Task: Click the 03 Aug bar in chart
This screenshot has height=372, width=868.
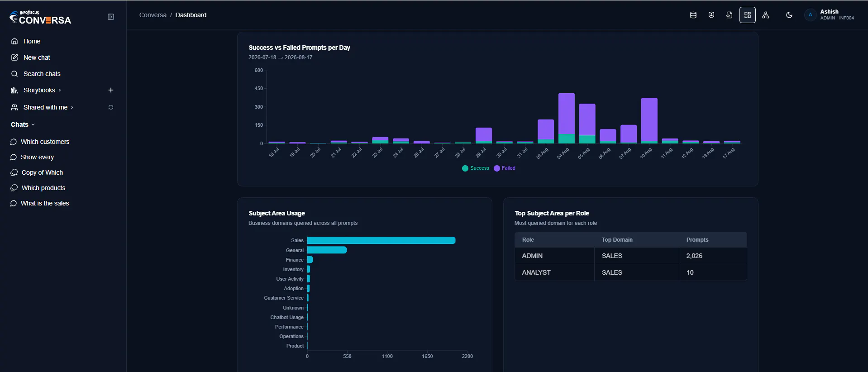Action: click(x=546, y=131)
